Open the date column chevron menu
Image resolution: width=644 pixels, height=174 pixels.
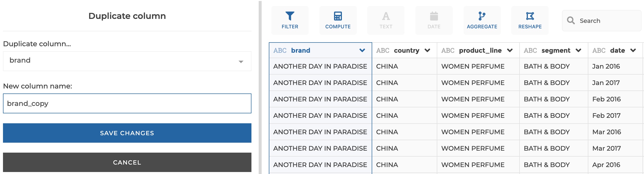(x=633, y=50)
